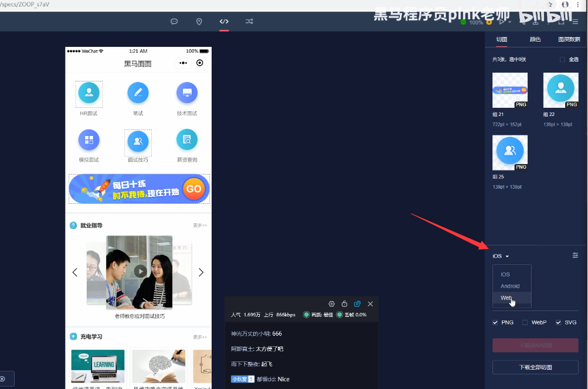The image size is (588, 389).
Task: Open the browser three-dot menu
Action: pos(578,5)
